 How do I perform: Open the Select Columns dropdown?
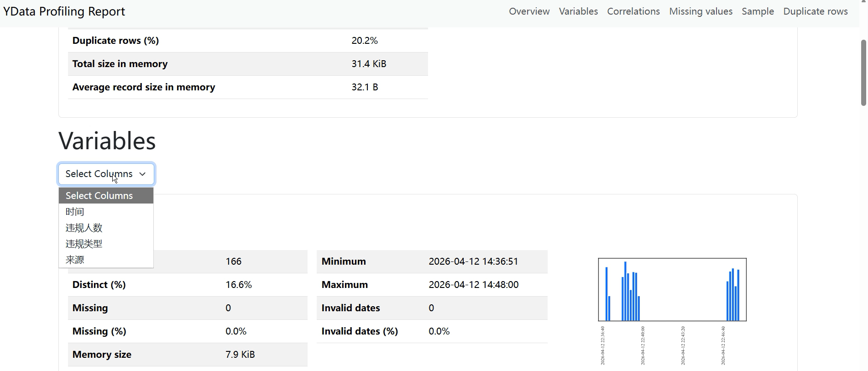coord(106,174)
